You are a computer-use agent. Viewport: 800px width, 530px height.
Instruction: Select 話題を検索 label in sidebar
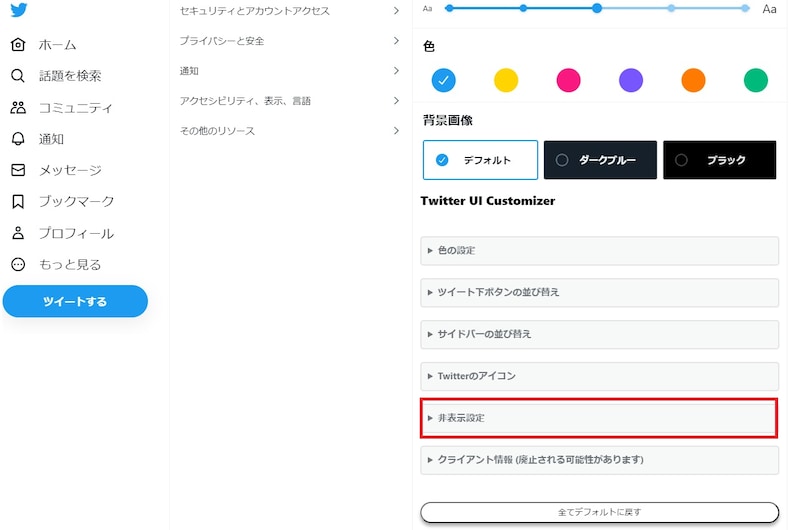[x=70, y=76]
